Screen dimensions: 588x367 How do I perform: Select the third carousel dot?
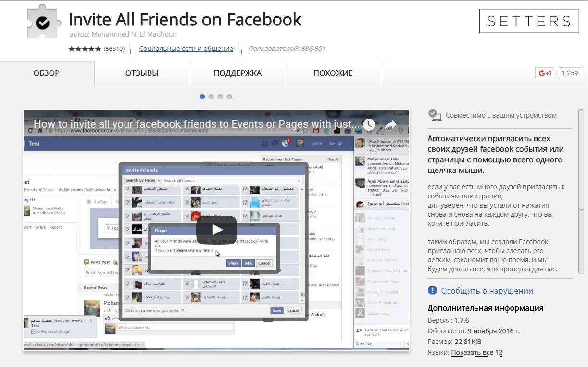[x=220, y=97]
